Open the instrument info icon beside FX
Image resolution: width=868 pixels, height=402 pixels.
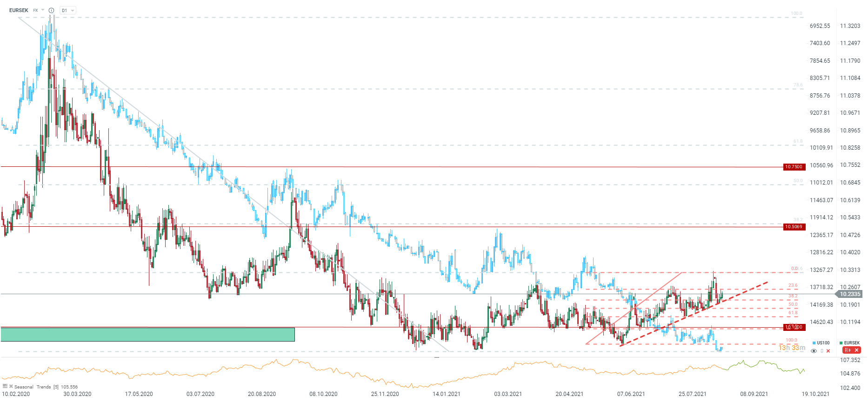pos(51,10)
